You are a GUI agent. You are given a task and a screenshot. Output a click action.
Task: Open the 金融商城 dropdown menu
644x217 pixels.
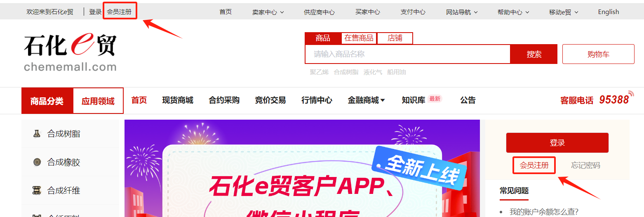pyautogui.click(x=366, y=100)
